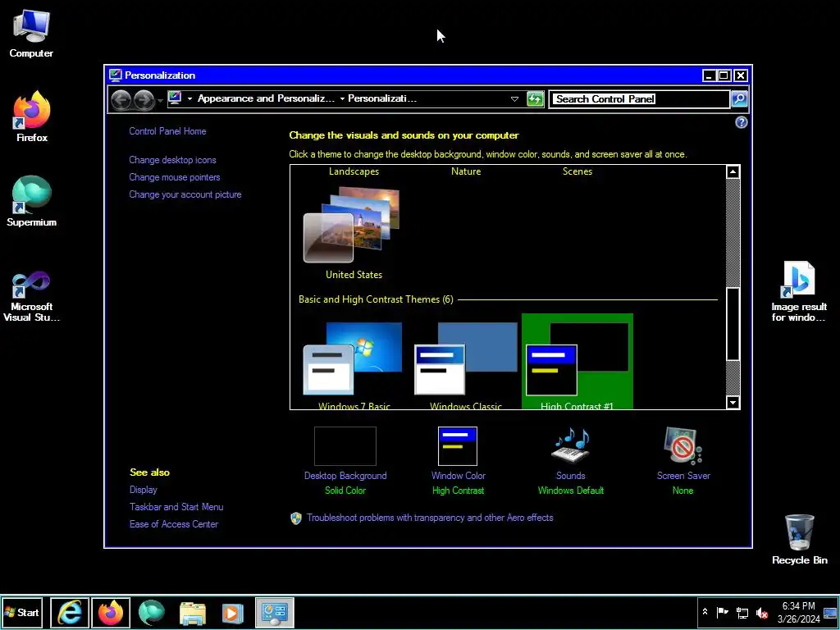Click the network tray icon
Screen dimensions: 840x630
tap(742, 612)
